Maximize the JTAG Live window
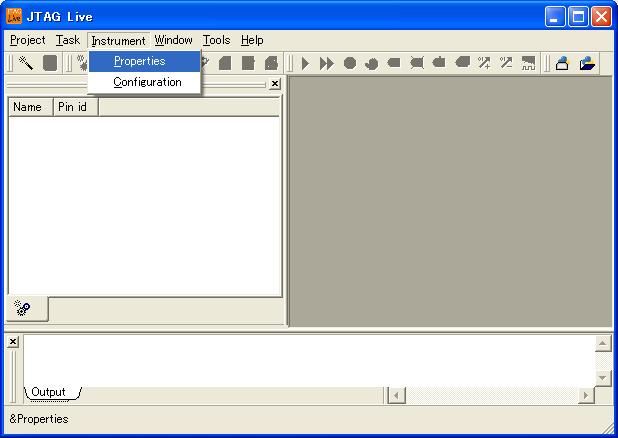Screen dimensions: 618x438 pos(578,17)
